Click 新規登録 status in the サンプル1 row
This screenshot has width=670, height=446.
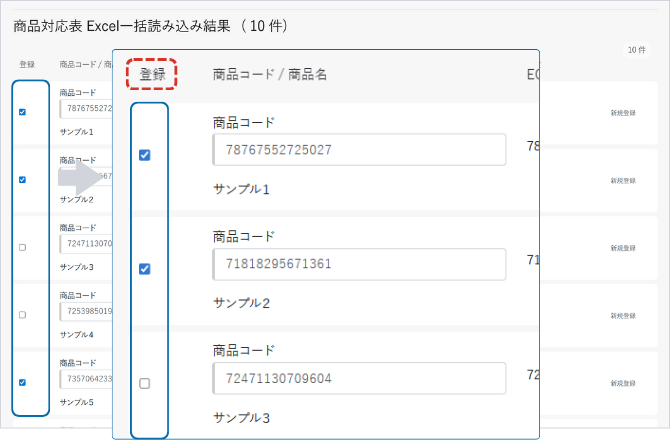point(623,113)
